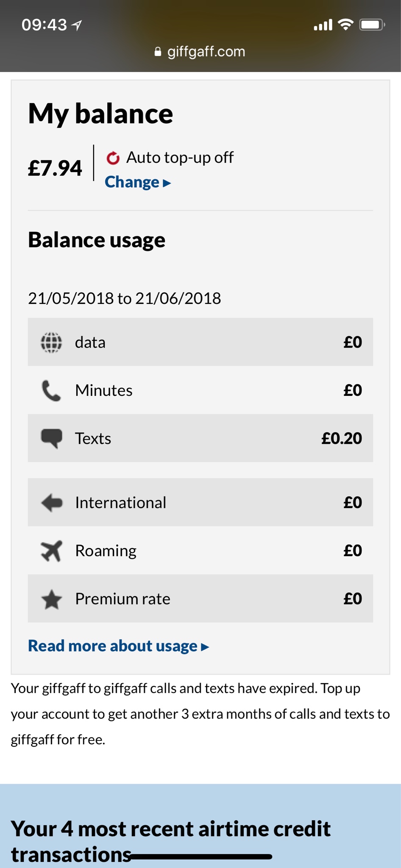This screenshot has width=401, height=868.
Task: Tap the Premium rate star icon
Action: pyautogui.click(x=51, y=599)
